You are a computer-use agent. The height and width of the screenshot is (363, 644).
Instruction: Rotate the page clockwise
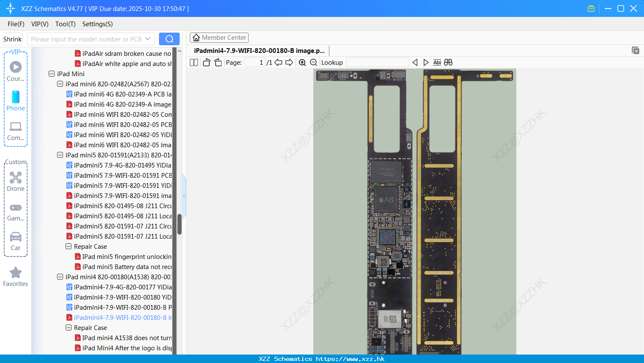(x=218, y=62)
